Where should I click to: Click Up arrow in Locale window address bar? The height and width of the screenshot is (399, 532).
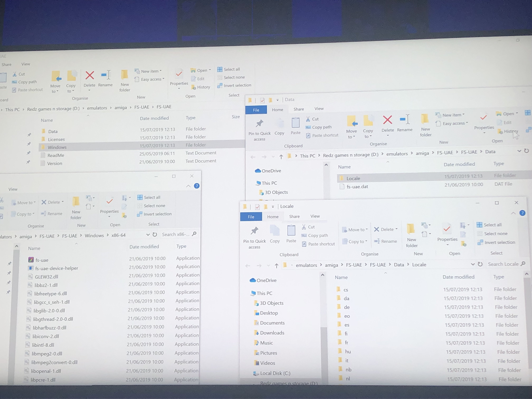277,265
